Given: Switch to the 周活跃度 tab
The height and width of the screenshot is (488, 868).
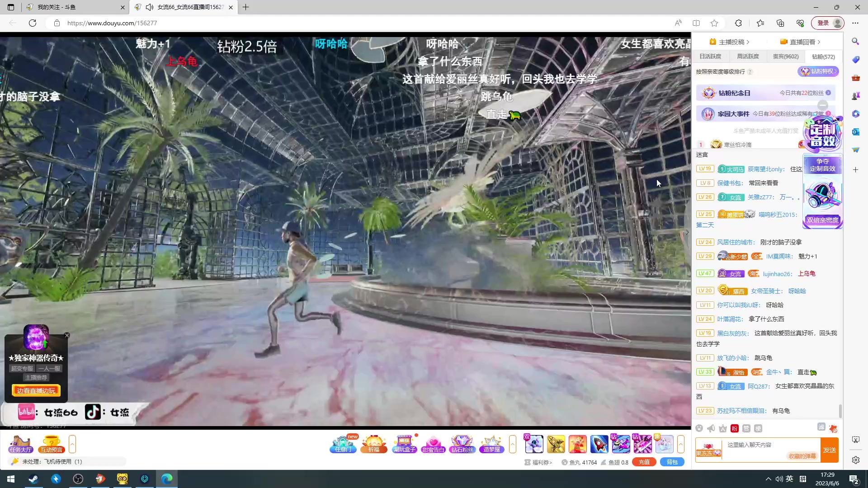Looking at the screenshot, I should pos(748,56).
